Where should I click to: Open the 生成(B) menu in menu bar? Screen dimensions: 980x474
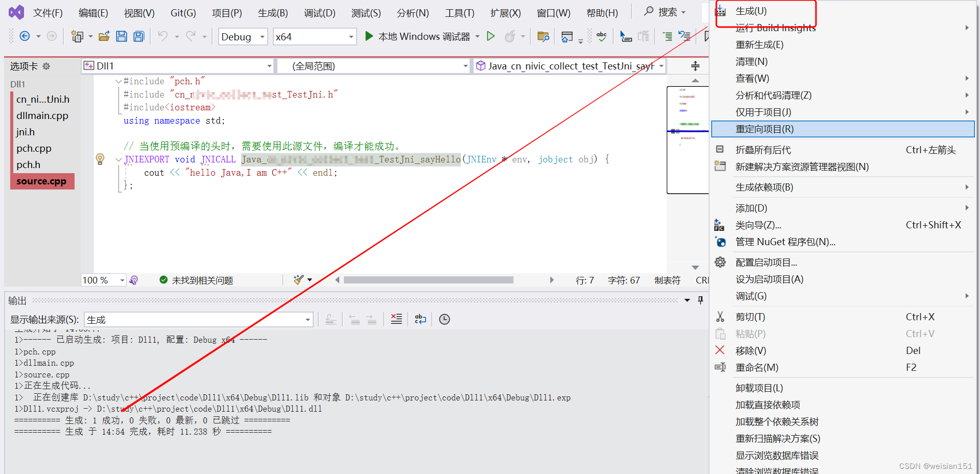click(x=273, y=13)
